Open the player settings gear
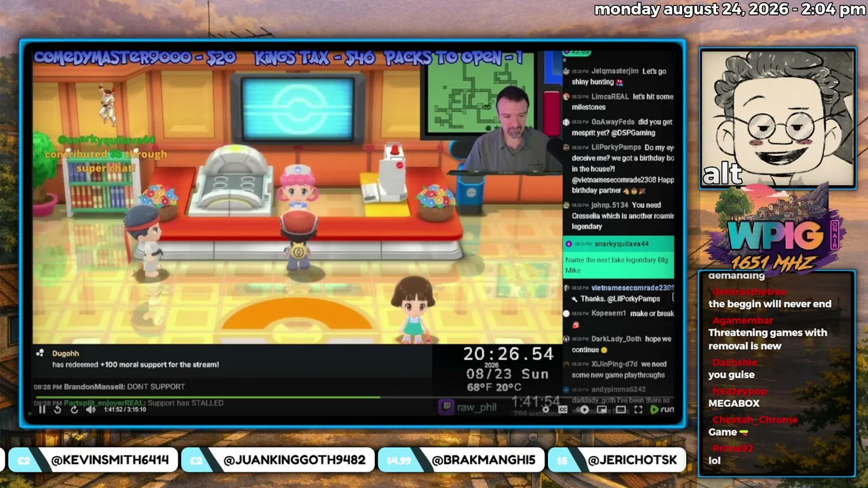Viewport: 868px width, 488px height. [546, 409]
